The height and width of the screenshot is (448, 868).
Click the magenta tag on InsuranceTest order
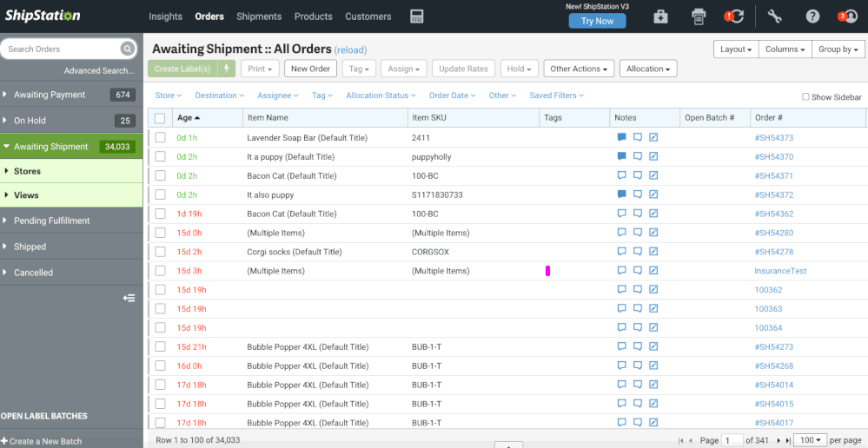[547, 271]
